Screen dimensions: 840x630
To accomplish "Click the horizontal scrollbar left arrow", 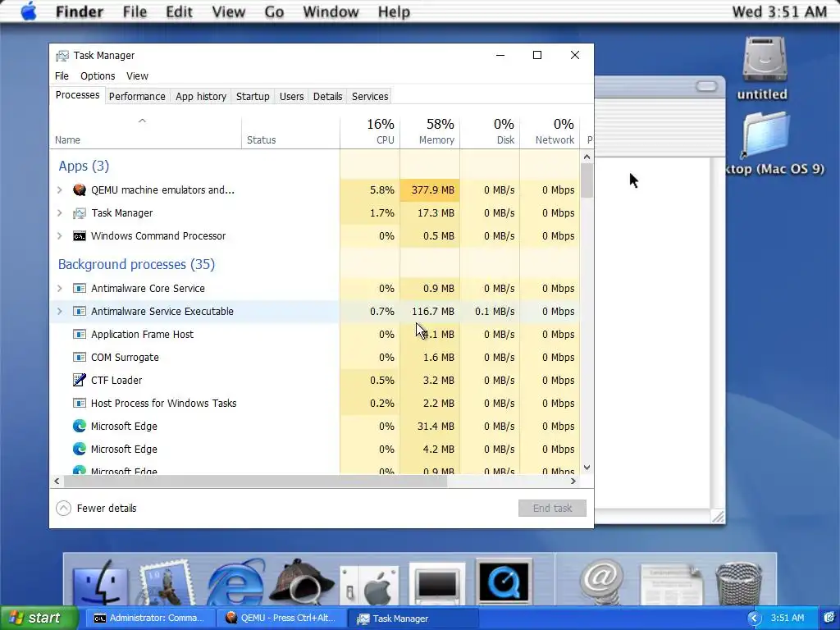I will (57, 481).
